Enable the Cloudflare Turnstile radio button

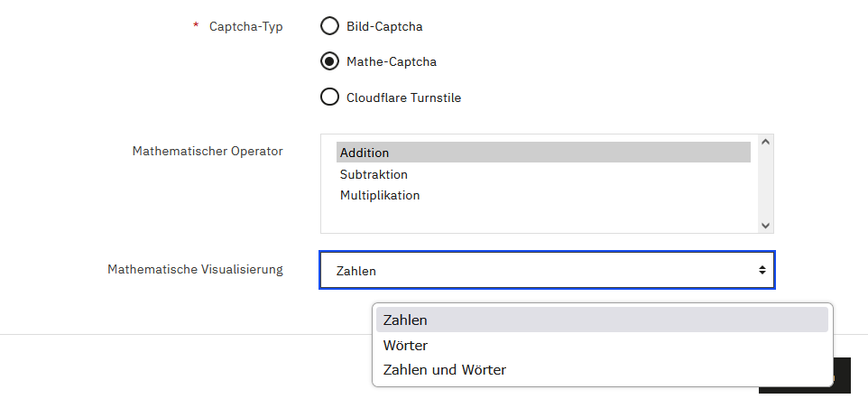330,97
